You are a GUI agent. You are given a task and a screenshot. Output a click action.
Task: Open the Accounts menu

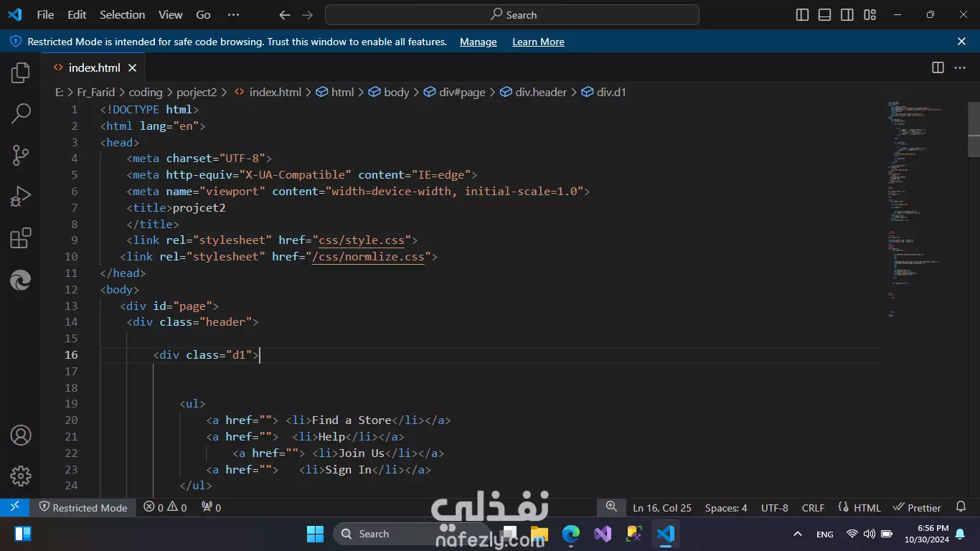click(x=21, y=435)
